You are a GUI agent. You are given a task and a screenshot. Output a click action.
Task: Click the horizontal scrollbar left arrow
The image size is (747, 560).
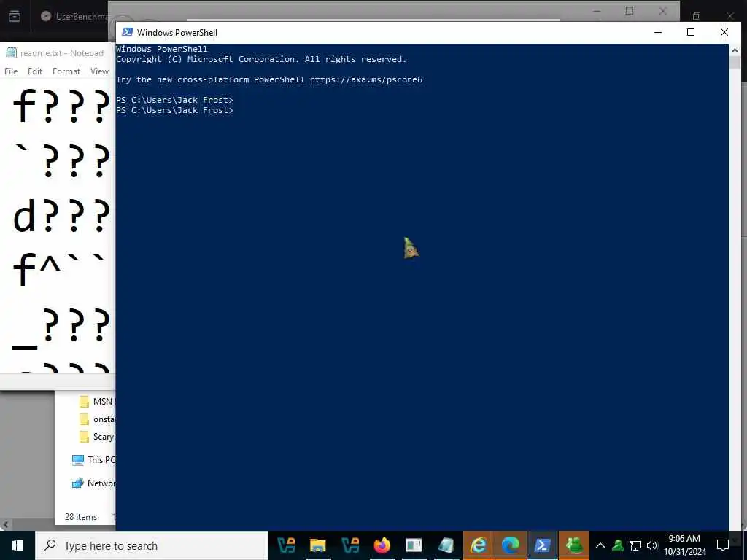click(5, 525)
